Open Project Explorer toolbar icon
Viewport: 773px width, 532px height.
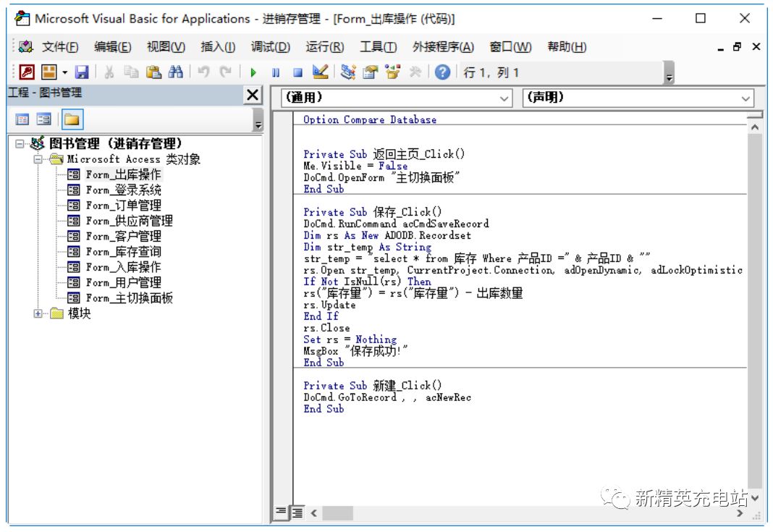pos(348,72)
